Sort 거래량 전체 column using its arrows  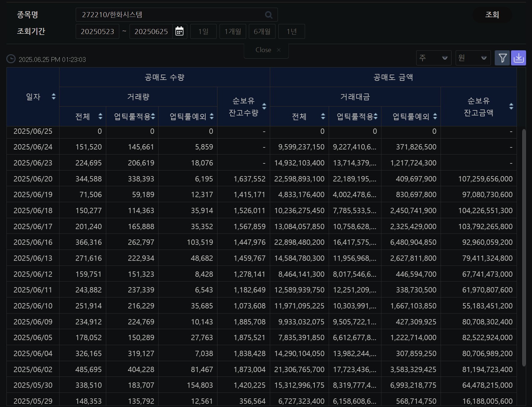click(x=100, y=116)
